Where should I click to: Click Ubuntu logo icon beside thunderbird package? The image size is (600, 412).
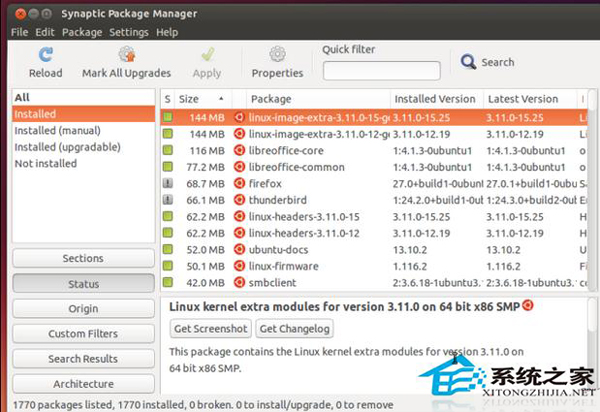pos(239,200)
